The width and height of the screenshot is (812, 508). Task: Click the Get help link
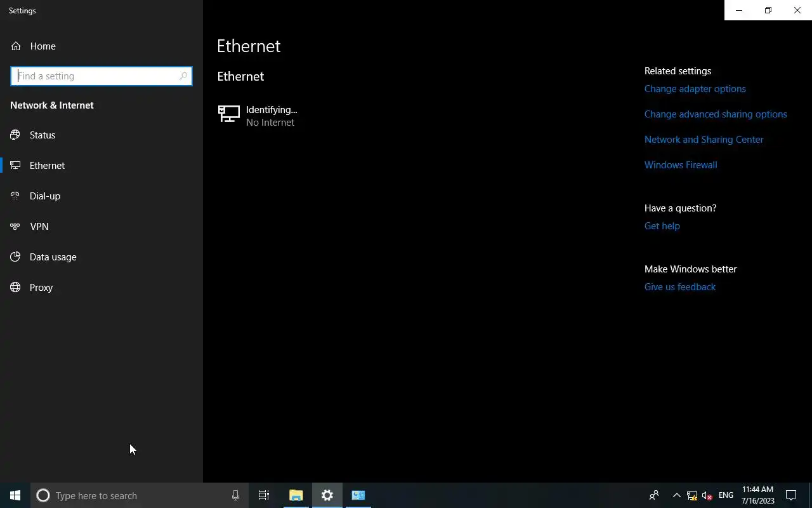(x=662, y=226)
